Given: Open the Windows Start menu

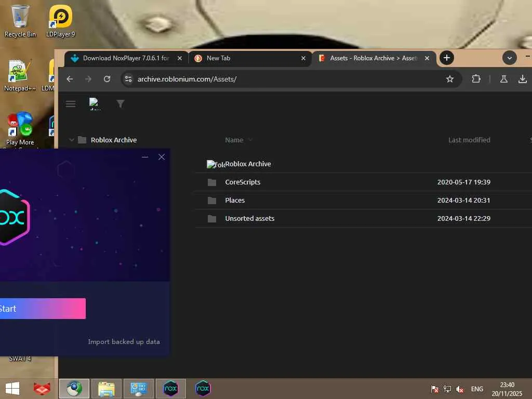Looking at the screenshot, I should tap(12, 389).
